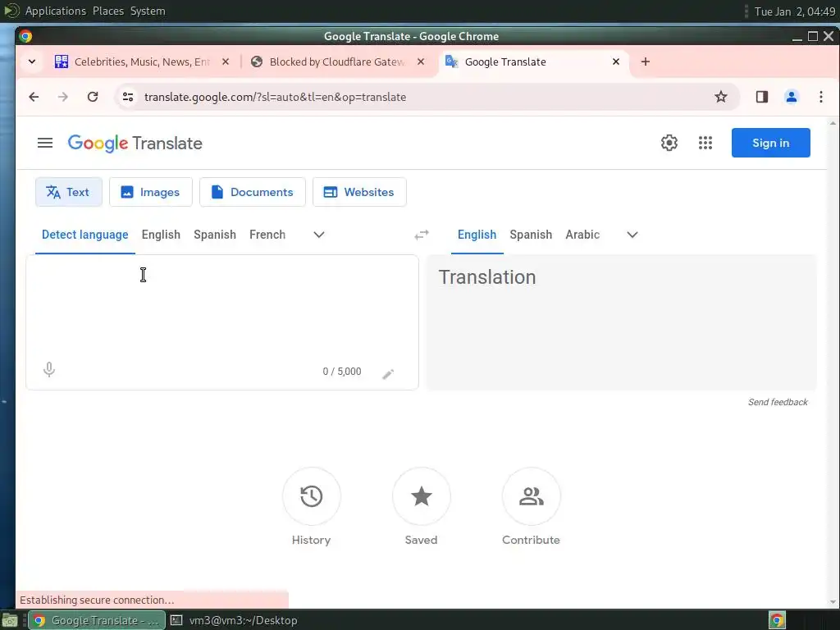Select French as source language
Viewport: 840px width, 630px height.
click(267, 235)
